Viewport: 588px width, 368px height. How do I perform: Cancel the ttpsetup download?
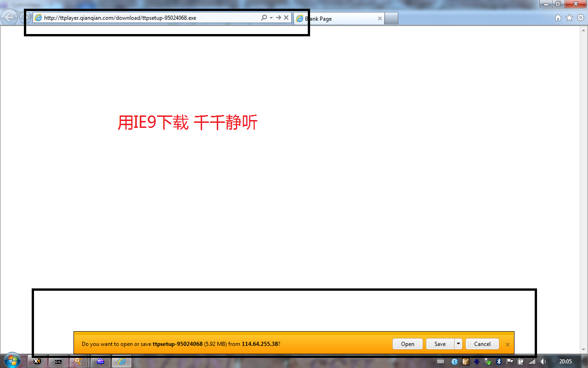click(482, 344)
